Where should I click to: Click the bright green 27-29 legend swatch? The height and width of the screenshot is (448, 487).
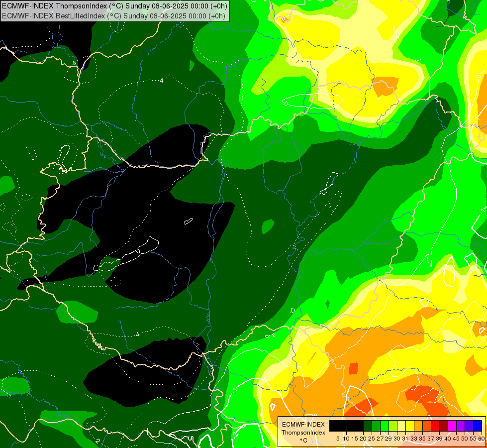pyautogui.click(x=385, y=426)
